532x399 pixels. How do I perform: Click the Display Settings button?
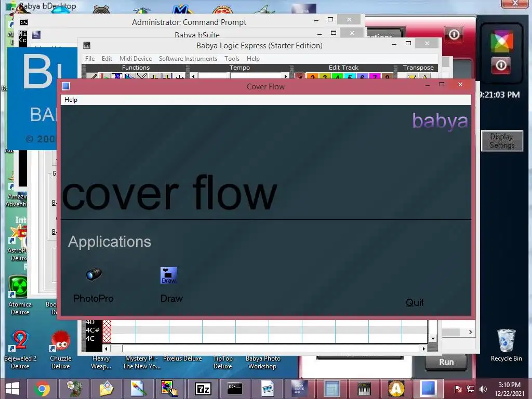502,141
